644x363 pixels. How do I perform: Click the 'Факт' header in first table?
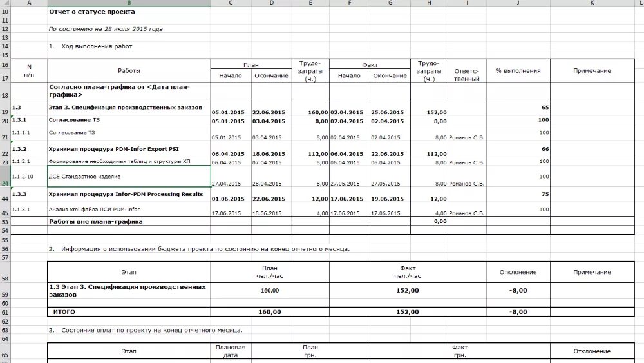[370, 65]
